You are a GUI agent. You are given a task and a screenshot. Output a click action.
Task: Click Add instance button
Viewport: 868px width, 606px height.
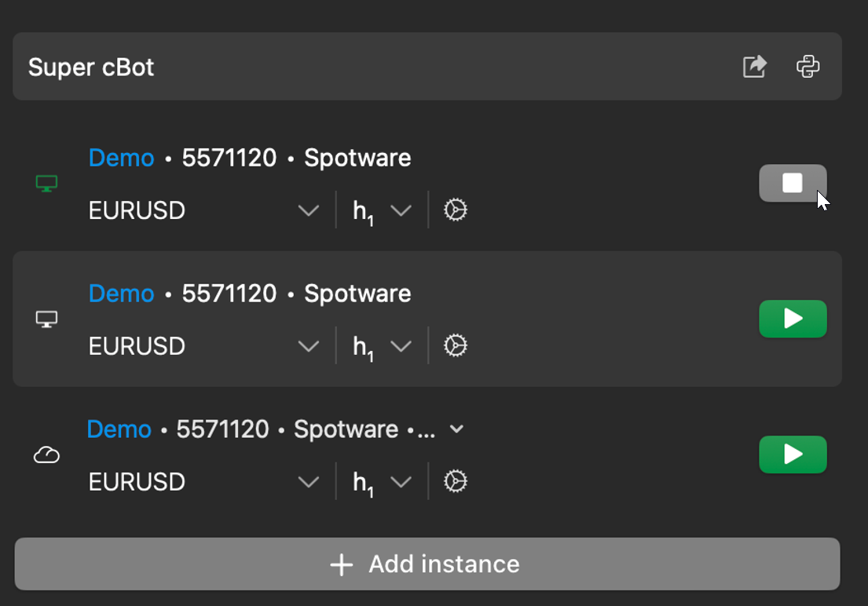pos(427,564)
